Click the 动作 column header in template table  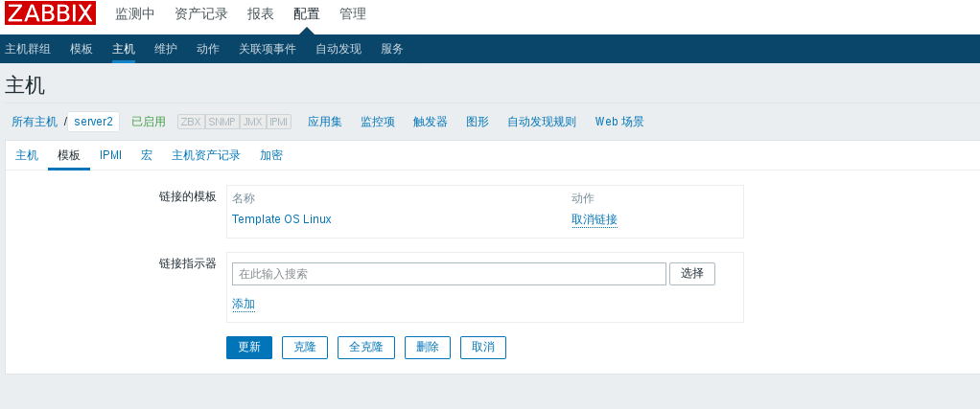(582, 198)
